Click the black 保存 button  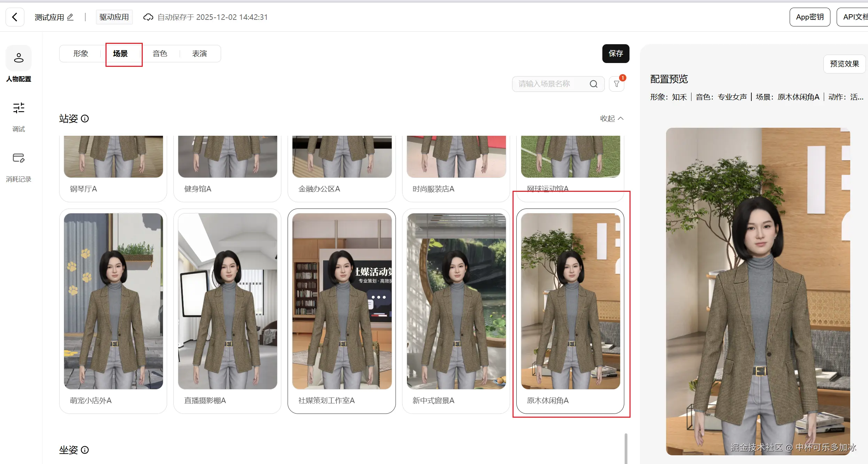tap(616, 54)
